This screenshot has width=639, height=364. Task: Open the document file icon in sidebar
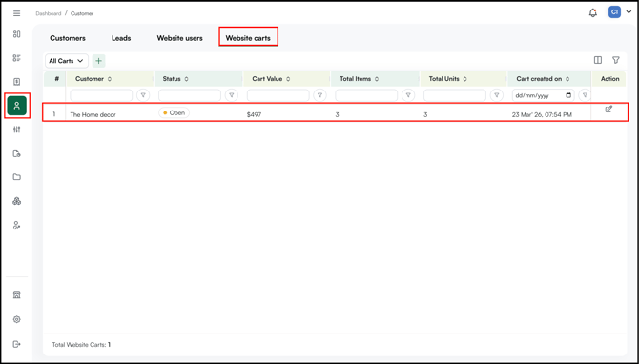click(x=17, y=153)
